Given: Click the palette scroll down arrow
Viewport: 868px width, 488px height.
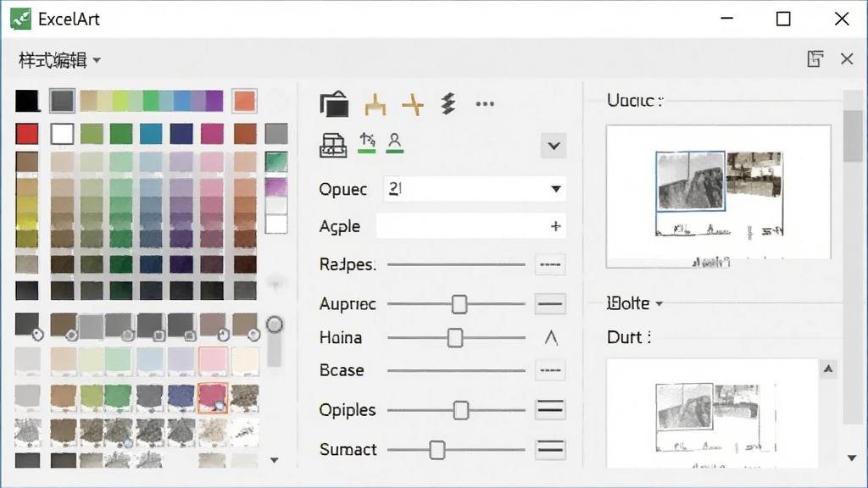Looking at the screenshot, I should tap(274, 460).
